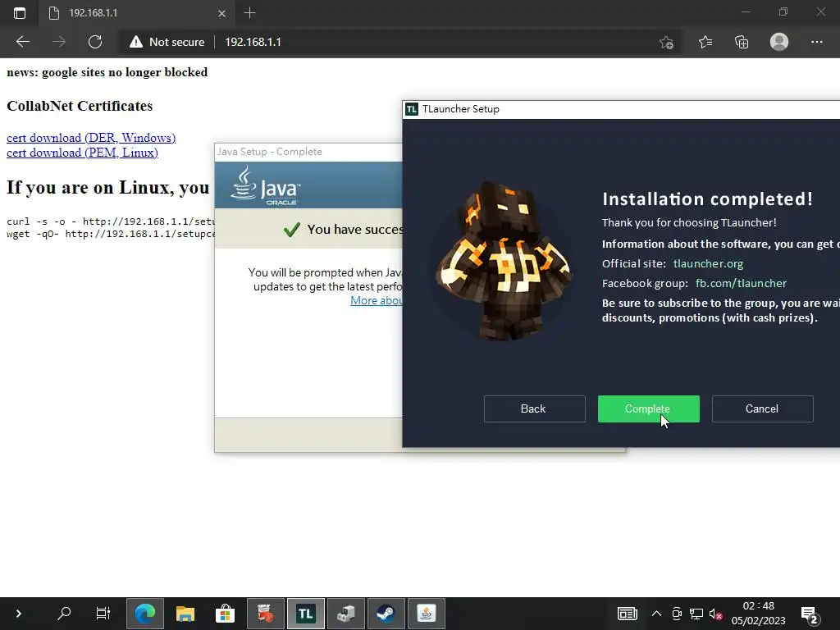Open Edge Settings and more menu
Image resolution: width=840 pixels, height=630 pixels.
click(816, 42)
